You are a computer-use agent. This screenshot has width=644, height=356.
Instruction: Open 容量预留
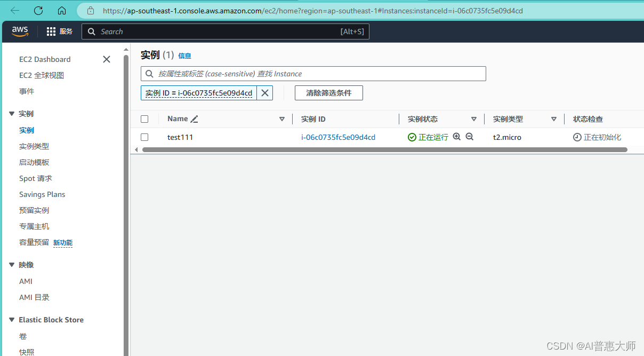34,242
